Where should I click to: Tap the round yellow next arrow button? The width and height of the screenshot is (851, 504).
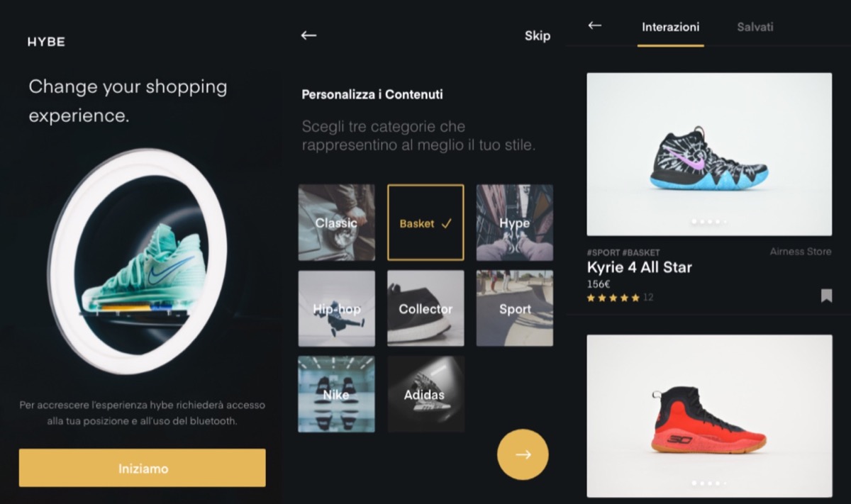[x=523, y=454]
